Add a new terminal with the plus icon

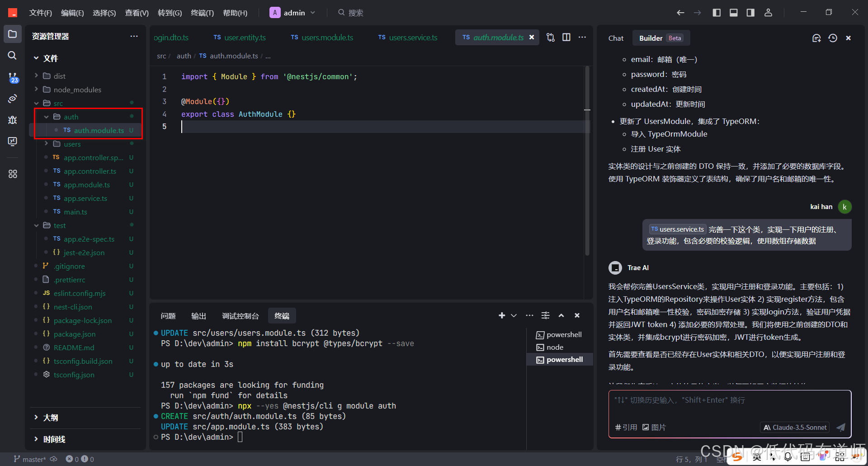[x=502, y=315]
